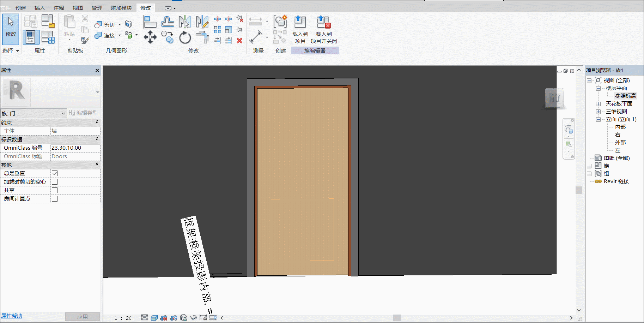Expand the 族 node in project browser
Viewport: 644px width, 323px height.
coord(589,166)
